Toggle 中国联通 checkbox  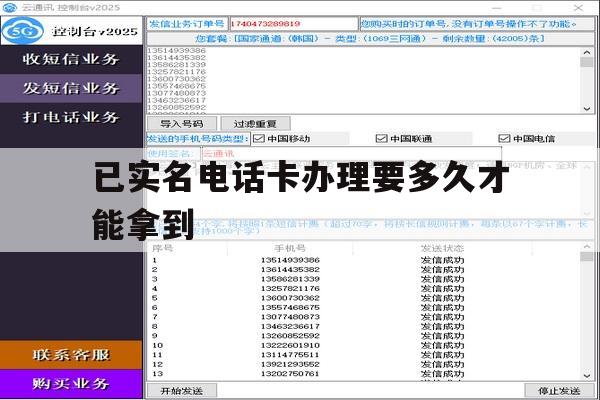point(382,139)
